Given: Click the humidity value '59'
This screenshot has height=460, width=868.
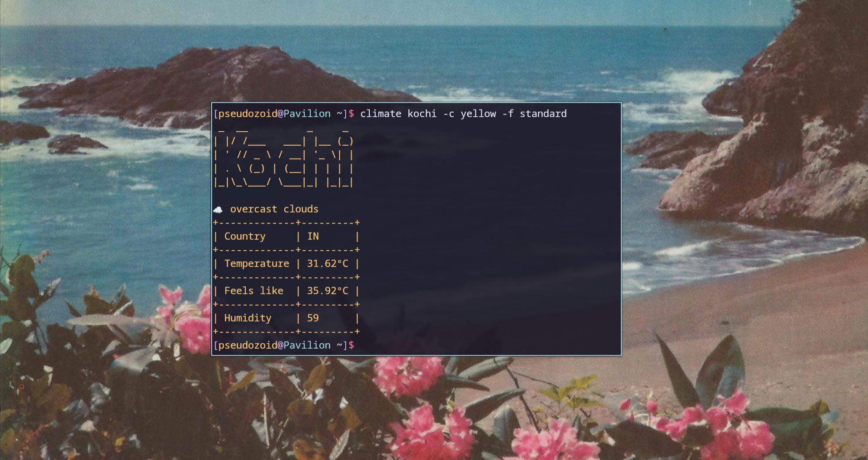Looking at the screenshot, I should (x=313, y=318).
